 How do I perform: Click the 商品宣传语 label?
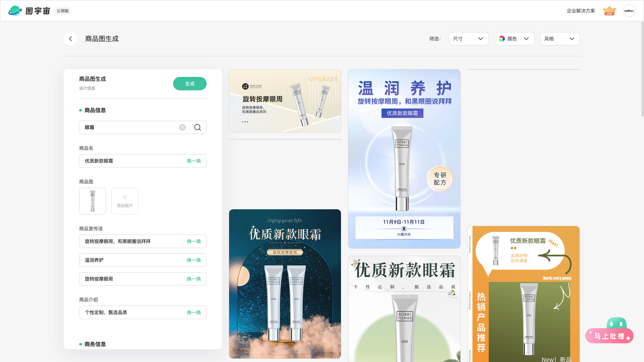pyautogui.click(x=91, y=229)
